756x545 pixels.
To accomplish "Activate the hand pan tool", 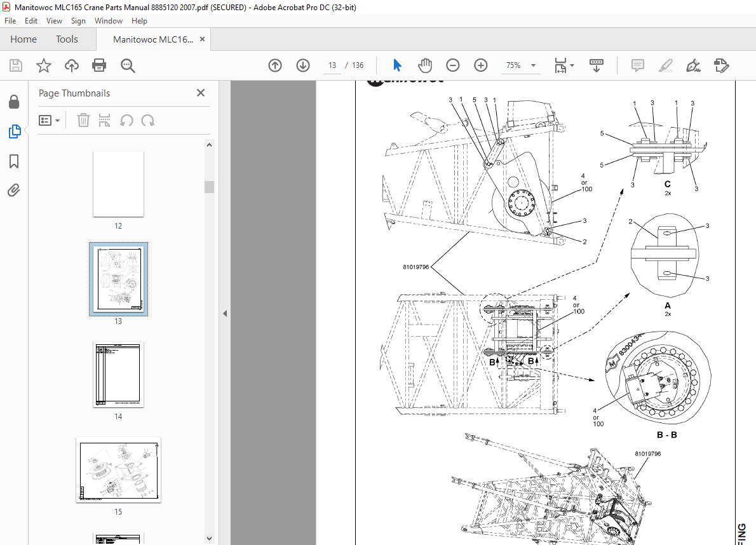I will pyautogui.click(x=425, y=65).
